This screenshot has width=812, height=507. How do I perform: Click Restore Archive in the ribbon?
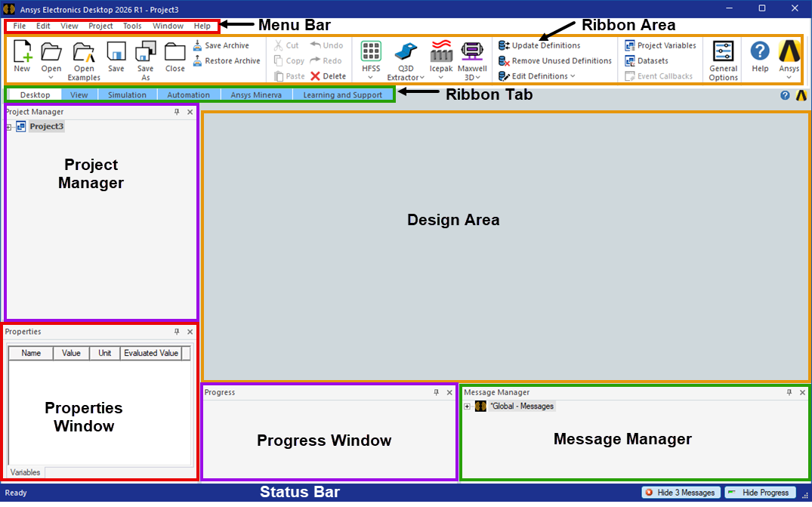click(x=227, y=60)
